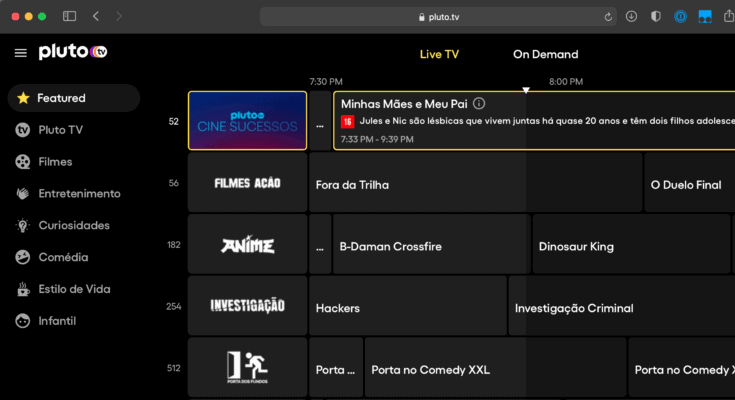735x400 pixels.
Task: Select the Filmes Ação channel
Action: [x=248, y=182]
